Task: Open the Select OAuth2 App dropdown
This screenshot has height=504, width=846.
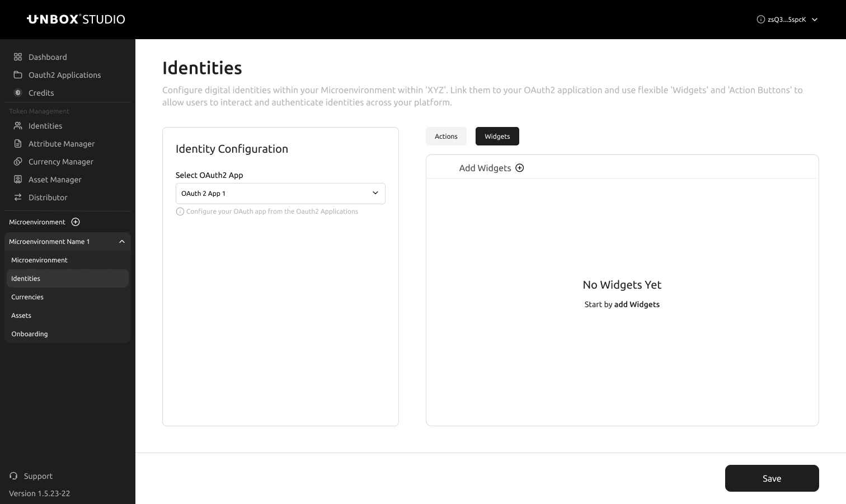Action: pyautogui.click(x=280, y=194)
